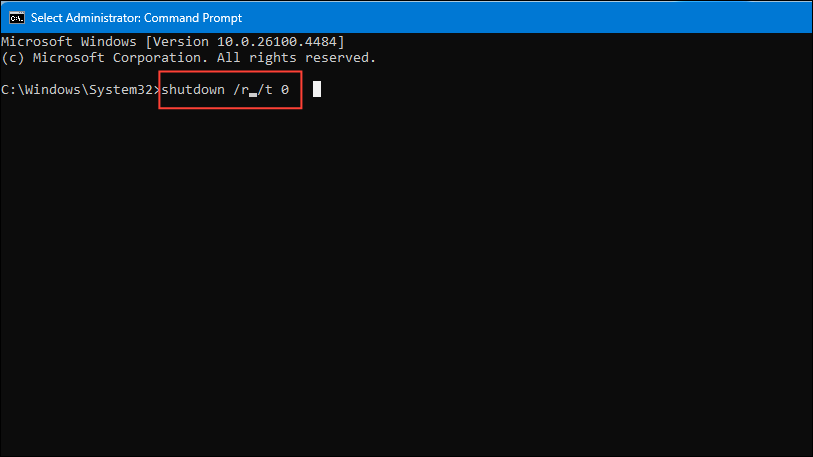The width and height of the screenshot is (813, 457).
Task: Click the word "Windows" in the prompt path
Action: pos(51,90)
